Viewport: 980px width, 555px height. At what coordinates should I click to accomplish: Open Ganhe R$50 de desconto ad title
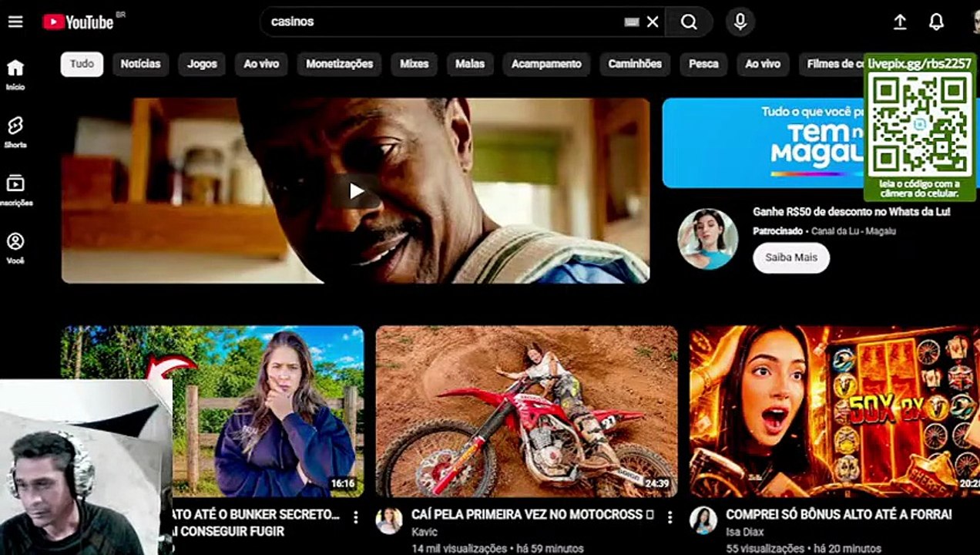(x=851, y=211)
